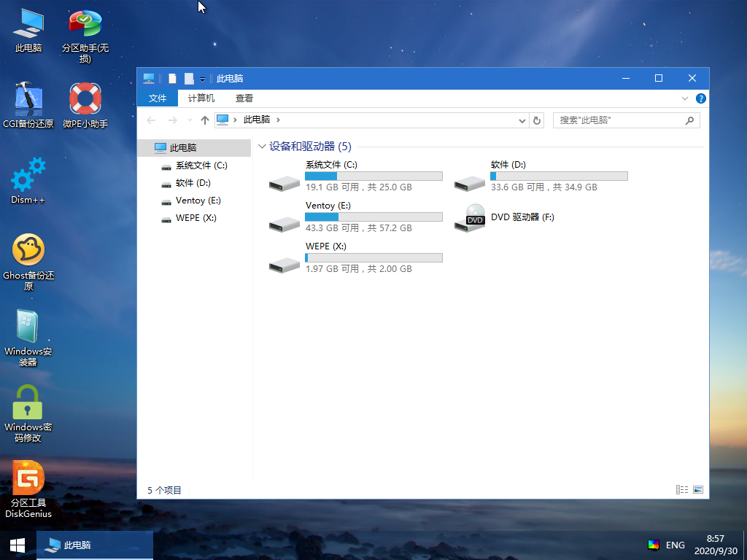The height and width of the screenshot is (560, 747).
Task: Navigate up with the up arrow button
Action: click(x=205, y=120)
